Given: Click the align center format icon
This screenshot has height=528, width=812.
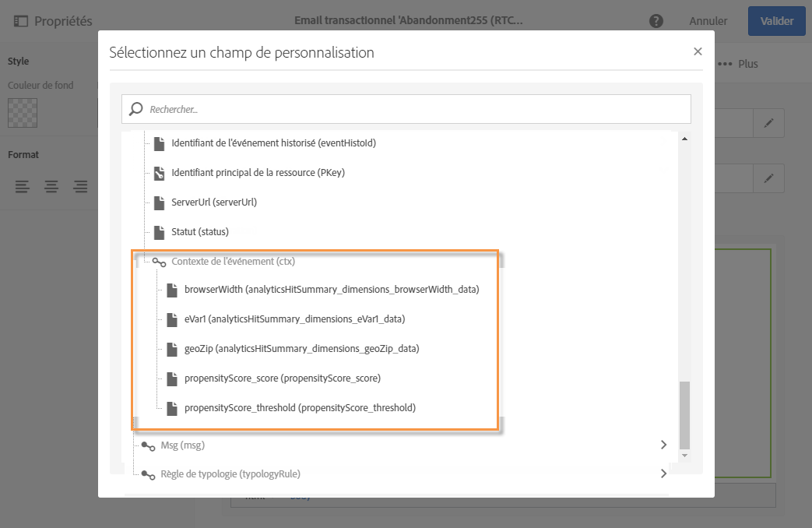Looking at the screenshot, I should (51, 186).
